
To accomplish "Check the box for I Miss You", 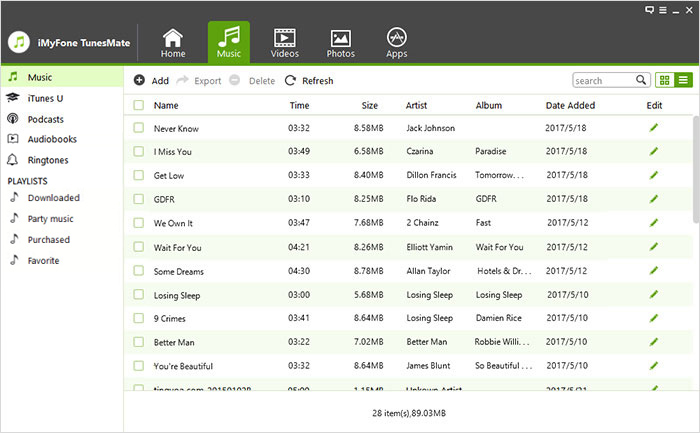I will tap(139, 152).
